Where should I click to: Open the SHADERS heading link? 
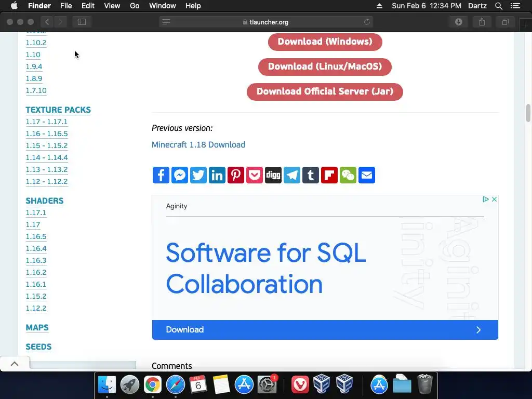(x=45, y=201)
